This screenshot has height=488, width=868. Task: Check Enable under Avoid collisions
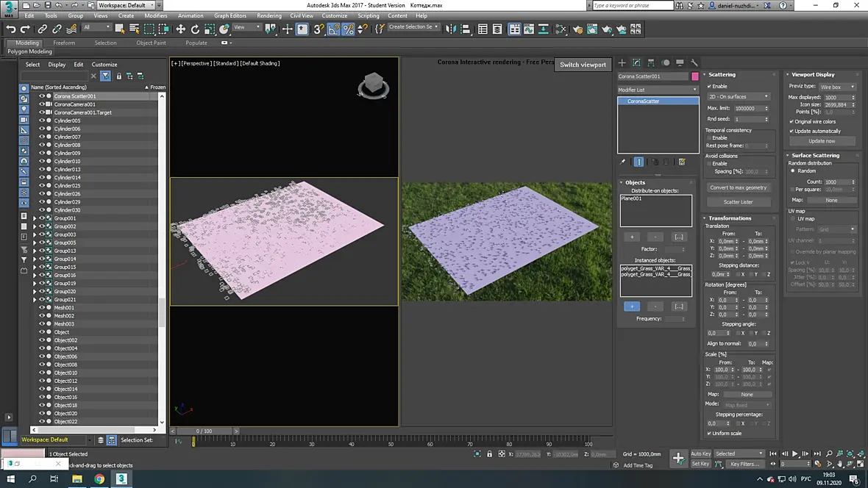[x=709, y=164]
